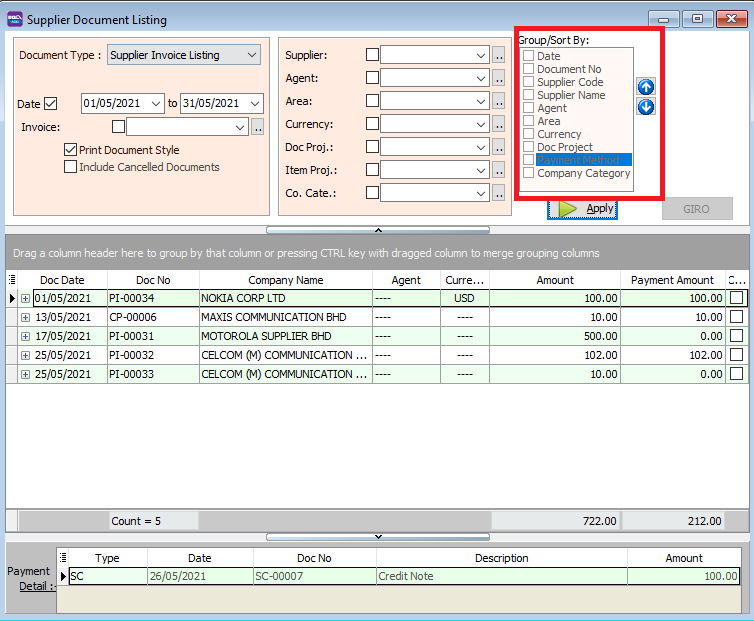Open the Agent lookup ellipsis button
This screenshot has height=621, width=754.
click(x=499, y=78)
